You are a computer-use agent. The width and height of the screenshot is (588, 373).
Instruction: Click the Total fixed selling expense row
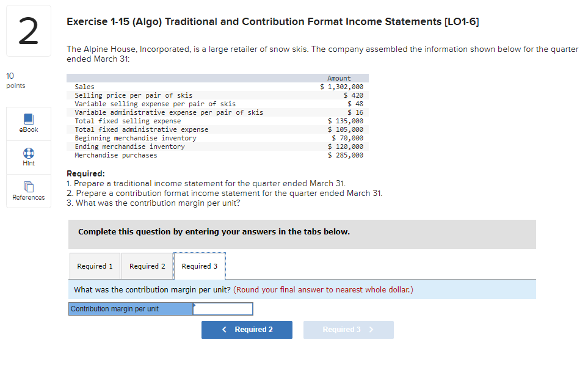[x=217, y=121]
